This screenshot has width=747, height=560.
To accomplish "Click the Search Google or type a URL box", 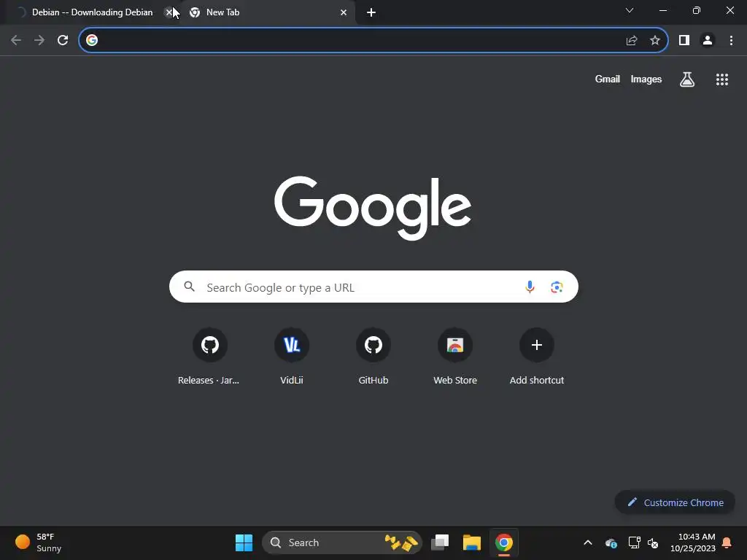I will pyautogui.click(x=373, y=287).
